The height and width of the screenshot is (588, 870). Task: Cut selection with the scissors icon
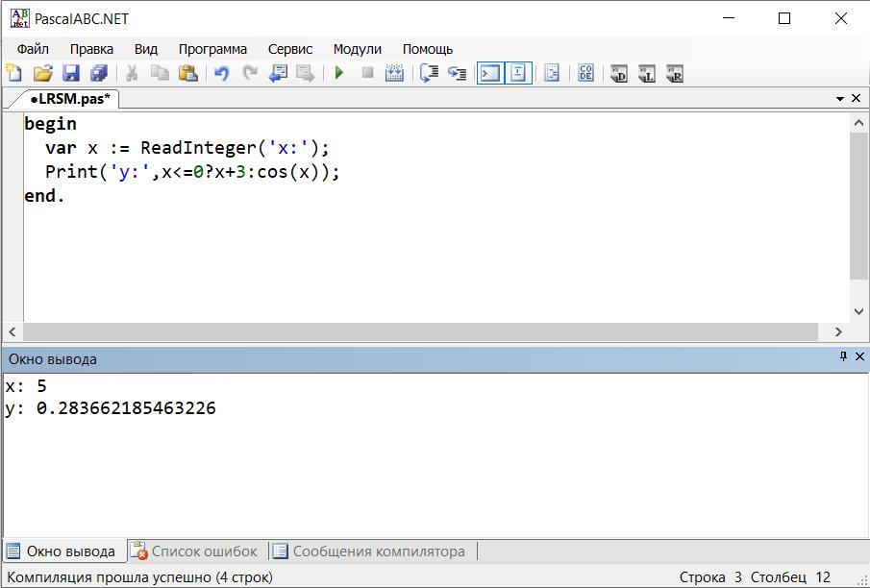click(x=132, y=73)
